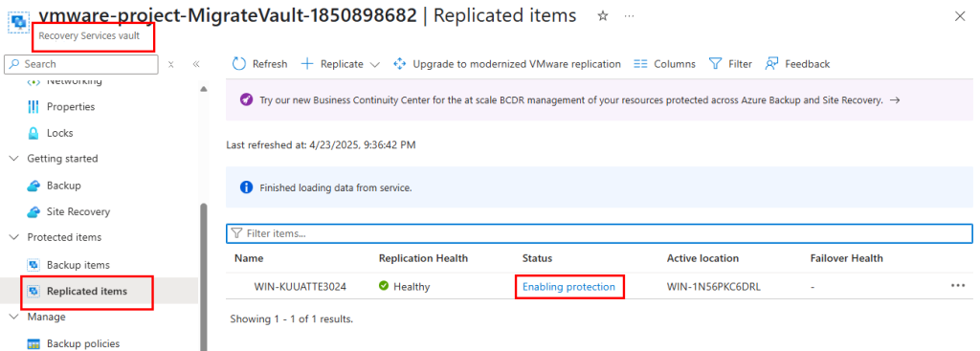Image resolution: width=980 pixels, height=351 pixels.
Task: Open replicated item WIN-KUUATTE3024
Action: click(300, 287)
